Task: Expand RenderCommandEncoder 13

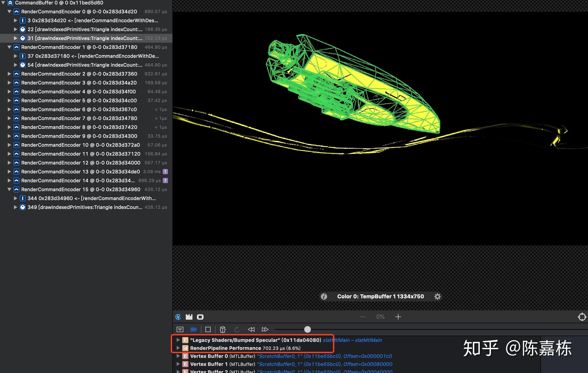Action: tap(9, 172)
